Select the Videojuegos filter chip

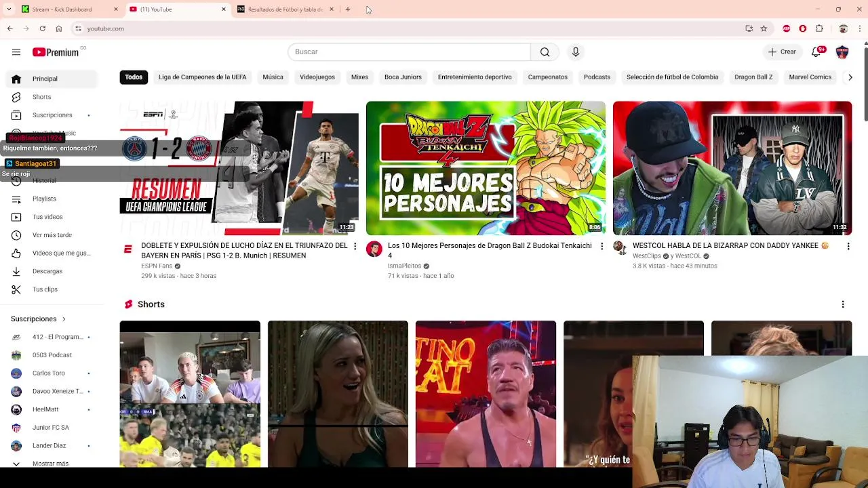[317, 77]
